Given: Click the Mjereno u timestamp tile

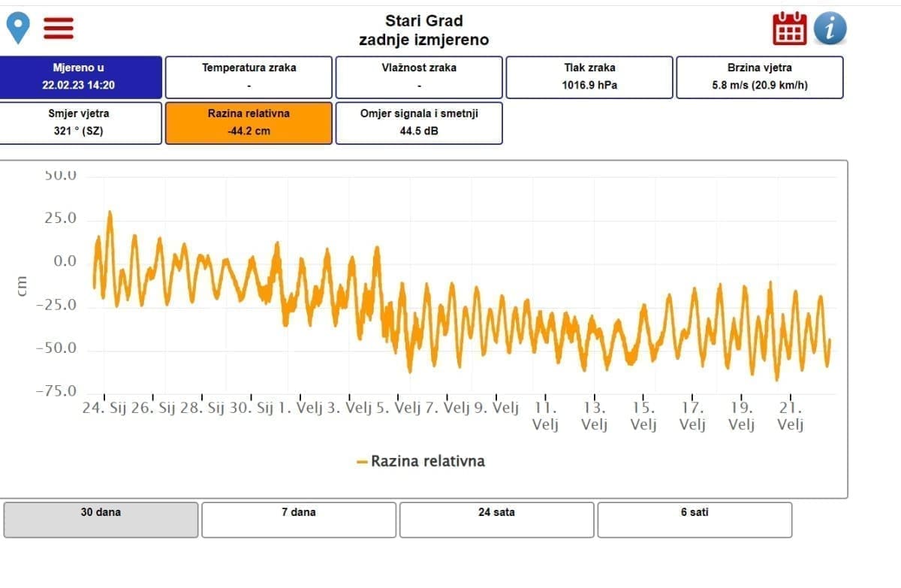Looking at the screenshot, I should click(x=80, y=77).
